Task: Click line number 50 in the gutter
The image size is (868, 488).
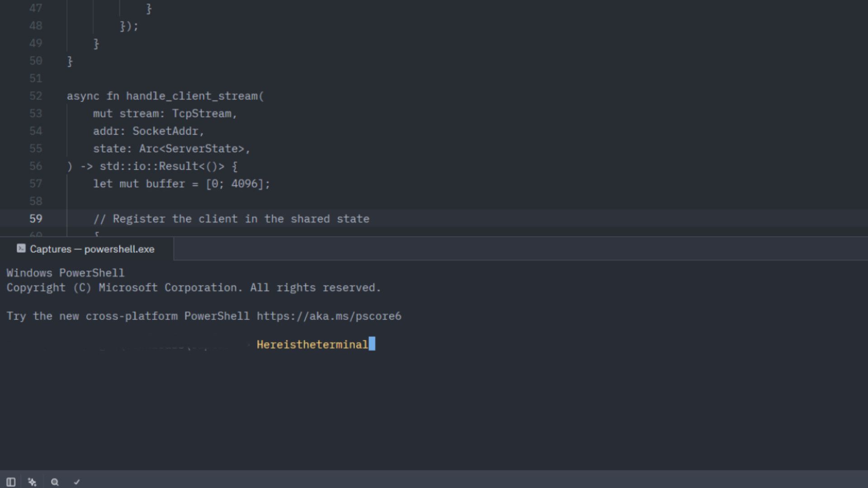Action: point(36,61)
